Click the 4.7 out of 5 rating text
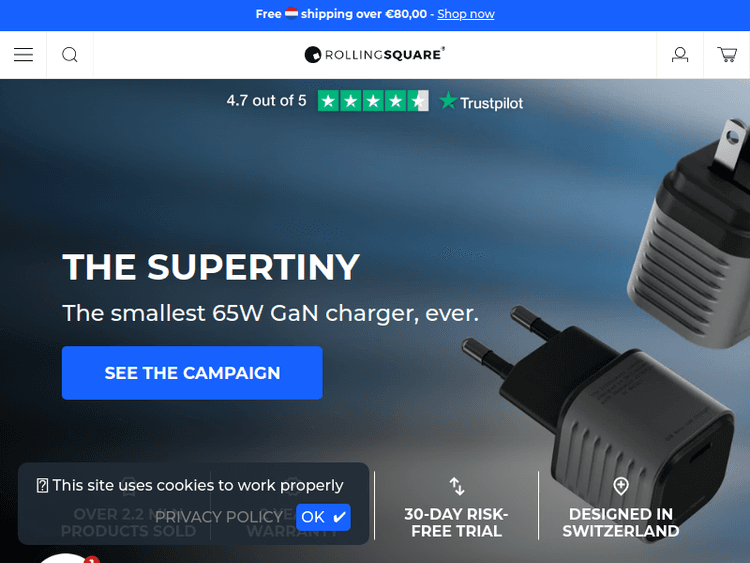The height and width of the screenshot is (563, 750). pos(266,100)
